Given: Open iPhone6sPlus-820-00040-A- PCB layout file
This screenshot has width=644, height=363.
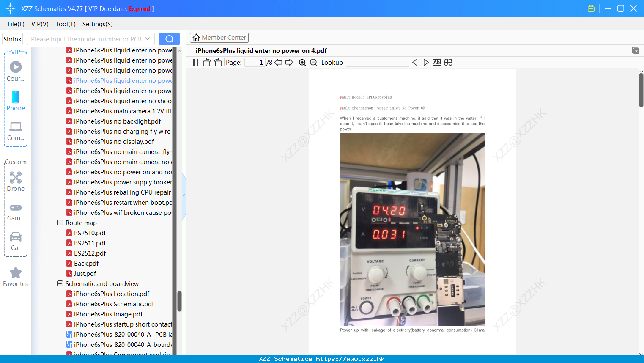Looking at the screenshot, I should point(119,335).
